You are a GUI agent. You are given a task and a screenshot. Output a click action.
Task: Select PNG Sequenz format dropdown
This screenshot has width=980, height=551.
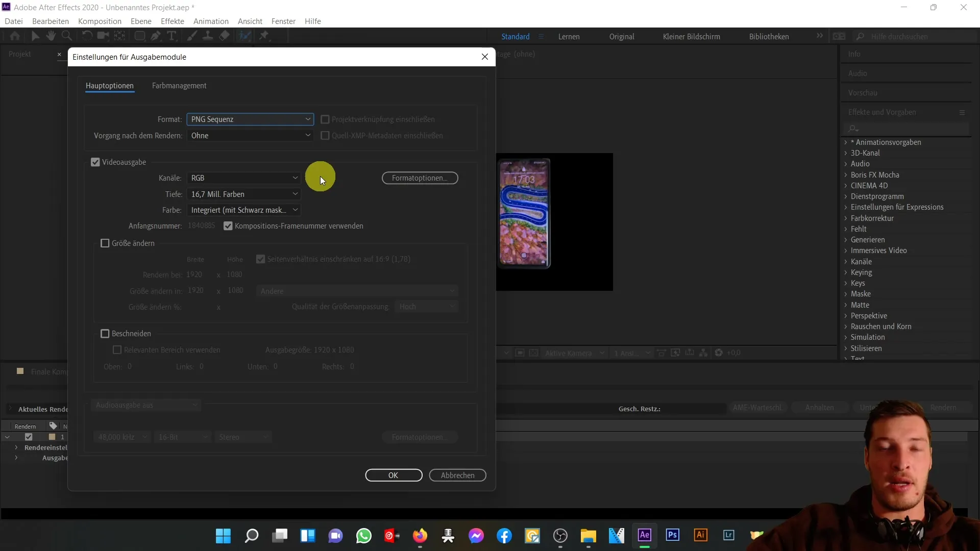250,119
